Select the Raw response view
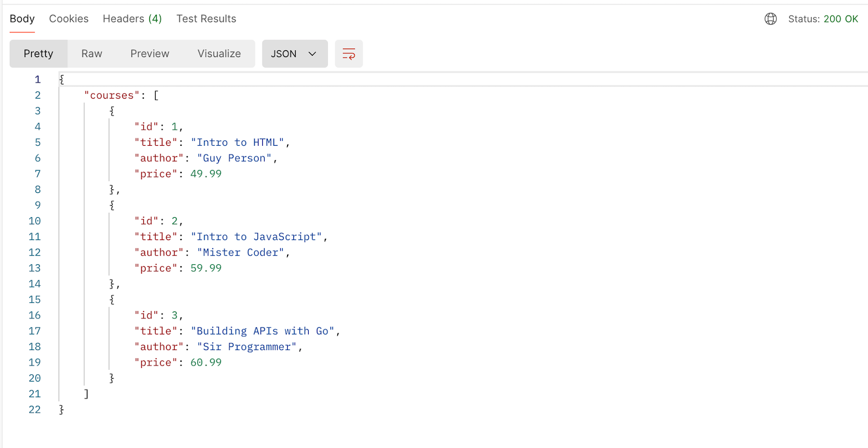 91,53
